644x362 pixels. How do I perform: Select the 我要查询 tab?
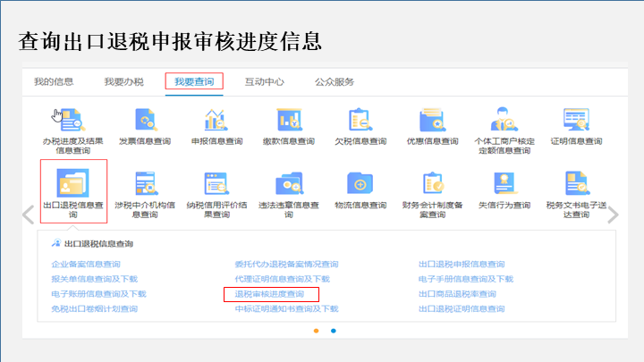(194, 81)
